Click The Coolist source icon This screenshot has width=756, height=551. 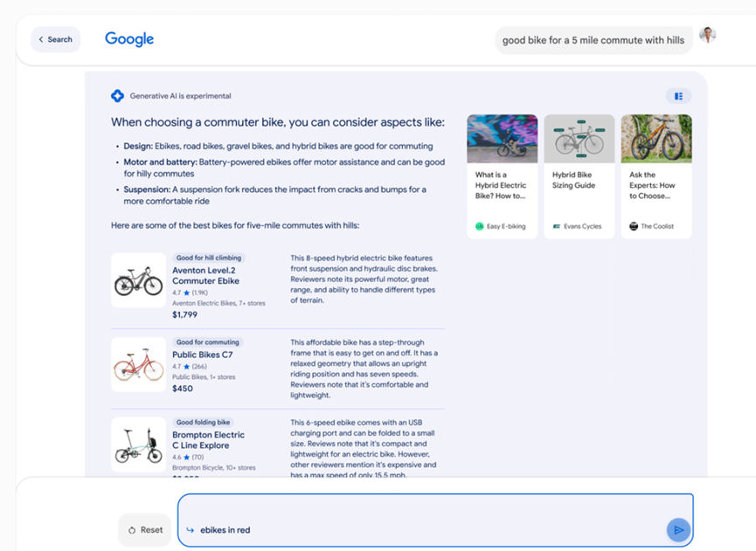pos(634,226)
